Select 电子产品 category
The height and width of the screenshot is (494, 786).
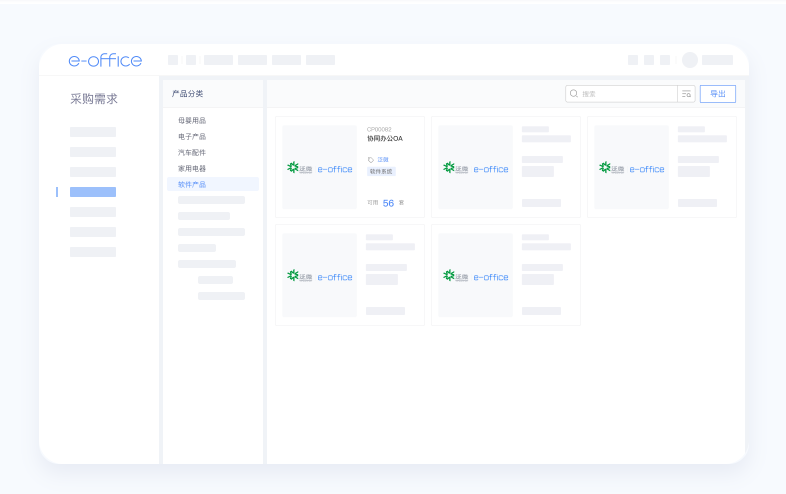[192, 137]
